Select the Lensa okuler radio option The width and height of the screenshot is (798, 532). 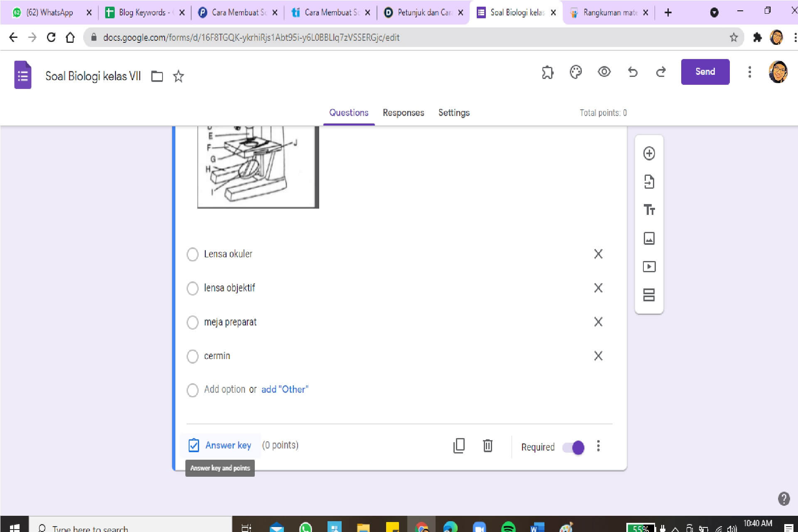(x=192, y=254)
